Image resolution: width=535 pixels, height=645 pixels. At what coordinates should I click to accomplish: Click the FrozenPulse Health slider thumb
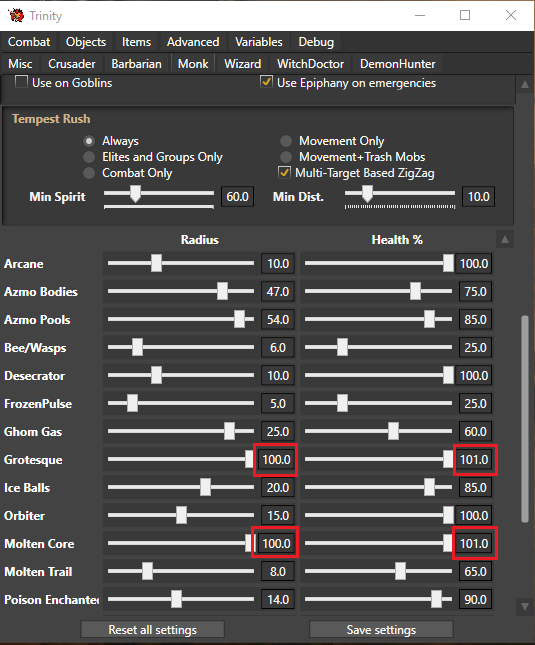click(342, 403)
